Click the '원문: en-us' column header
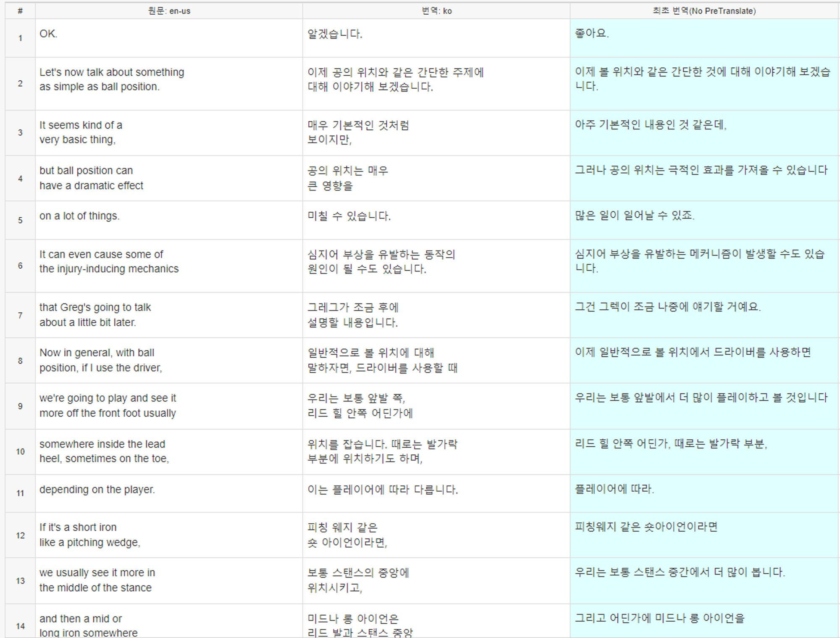Screen dimensions: 840x638 click(169, 11)
